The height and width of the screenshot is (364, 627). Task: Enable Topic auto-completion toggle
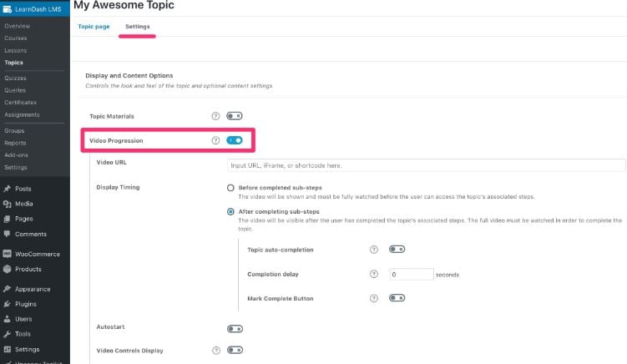tap(397, 249)
